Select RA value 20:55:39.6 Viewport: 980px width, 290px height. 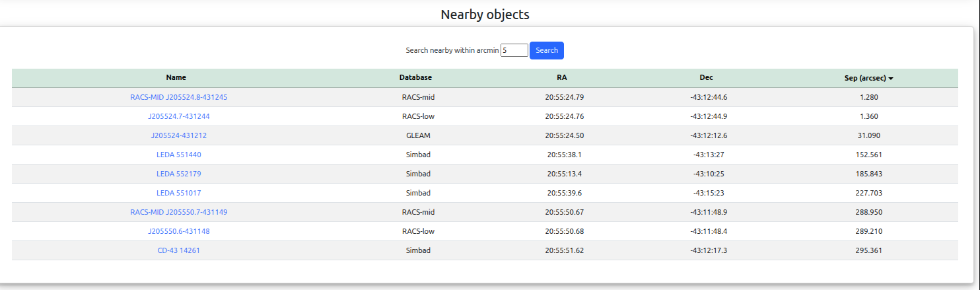pyautogui.click(x=564, y=193)
